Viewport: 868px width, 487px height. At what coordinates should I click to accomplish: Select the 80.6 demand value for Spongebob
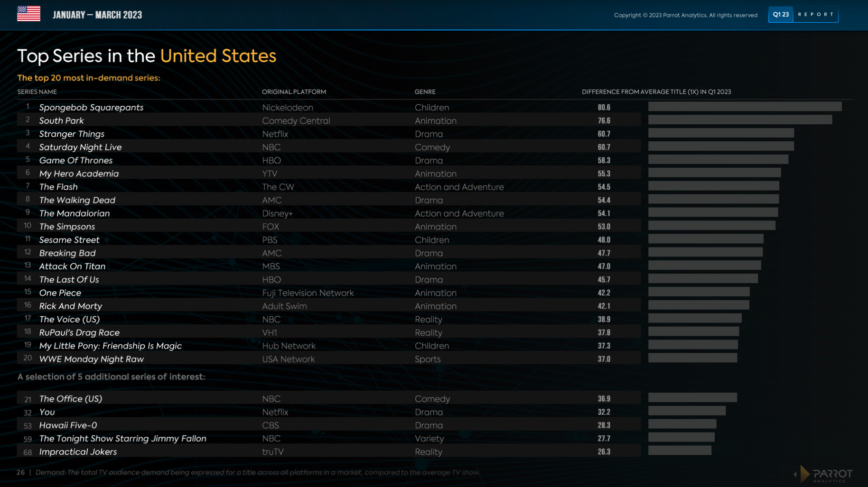604,107
